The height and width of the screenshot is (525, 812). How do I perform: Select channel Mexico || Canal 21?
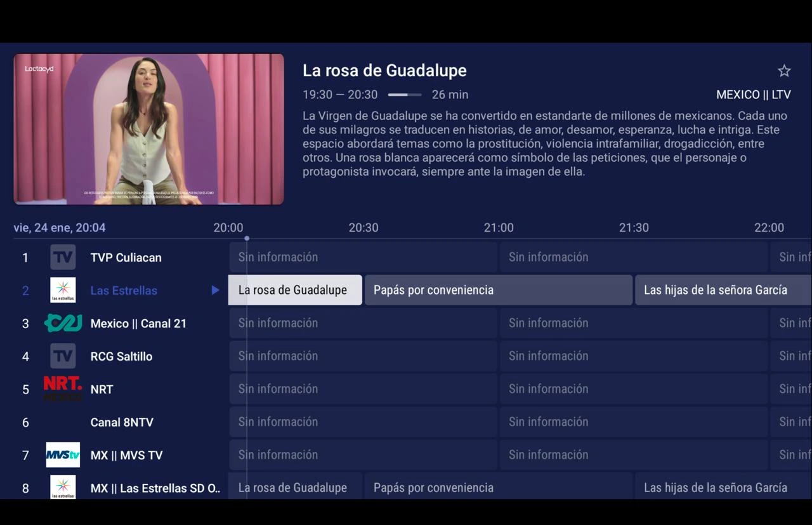(138, 323)
